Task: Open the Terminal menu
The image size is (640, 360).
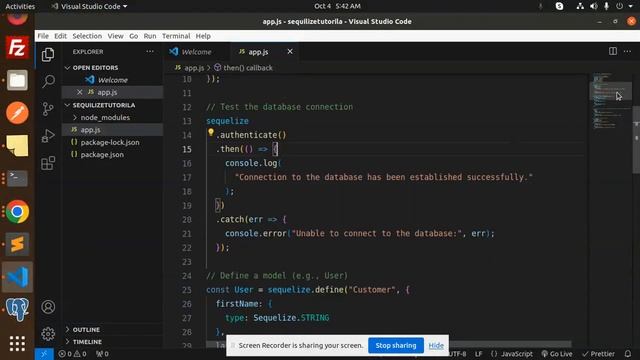Action: point(176,36)
